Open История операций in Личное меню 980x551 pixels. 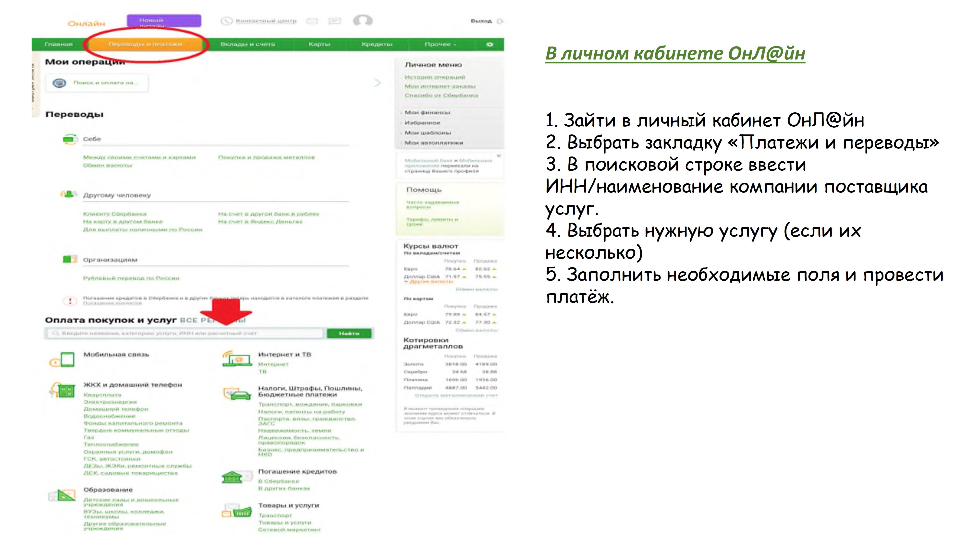click(x=435, y=77)
